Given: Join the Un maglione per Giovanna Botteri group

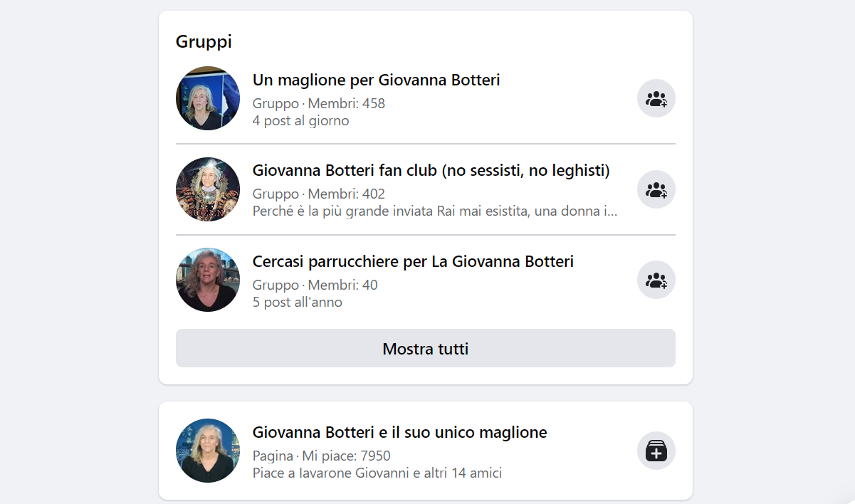Looking at the screenshot, I should tap(656, 98).
